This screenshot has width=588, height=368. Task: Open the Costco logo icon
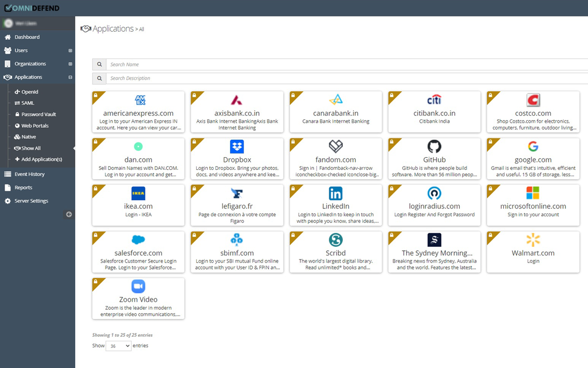point(533,100)
